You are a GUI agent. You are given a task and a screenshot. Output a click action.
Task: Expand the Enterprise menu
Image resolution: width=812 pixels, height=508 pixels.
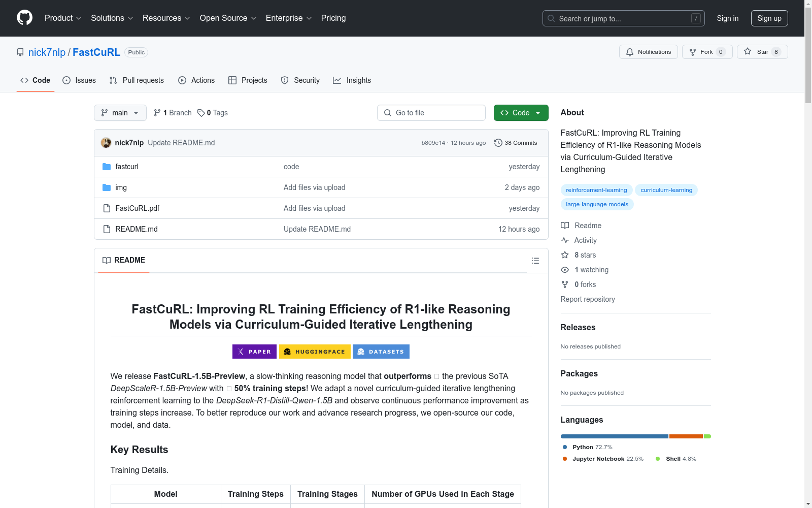(x=289, y=18)
